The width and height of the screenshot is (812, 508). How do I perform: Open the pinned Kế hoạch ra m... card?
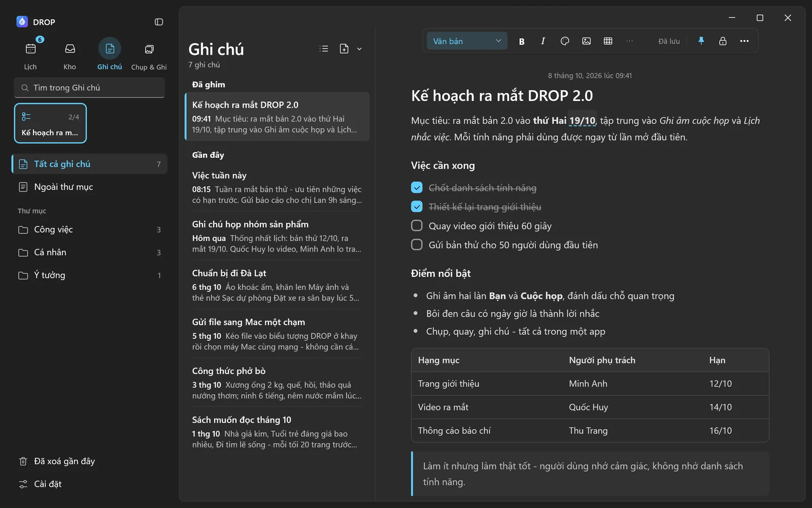pos(50,123)
